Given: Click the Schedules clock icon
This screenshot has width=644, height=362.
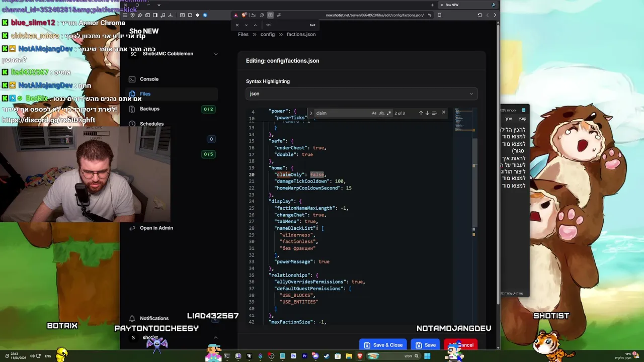Looking at the screenshot, I should [x=132, y=124].
